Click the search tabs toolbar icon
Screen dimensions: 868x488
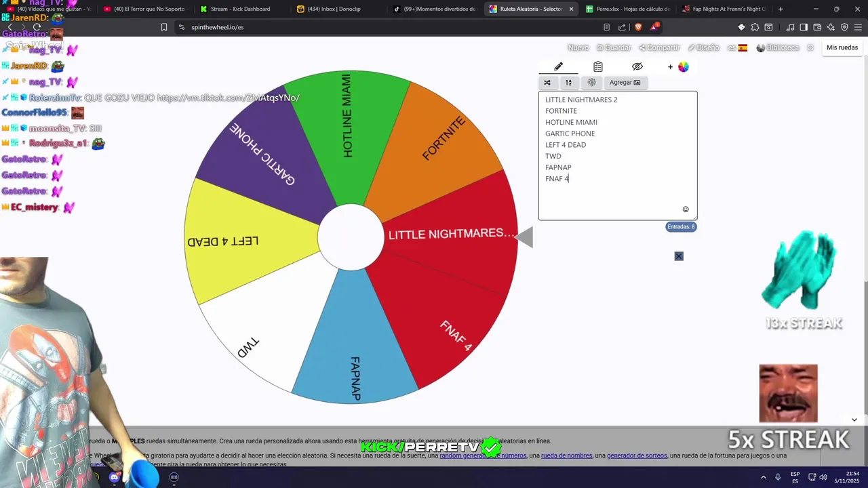(768, 27)
